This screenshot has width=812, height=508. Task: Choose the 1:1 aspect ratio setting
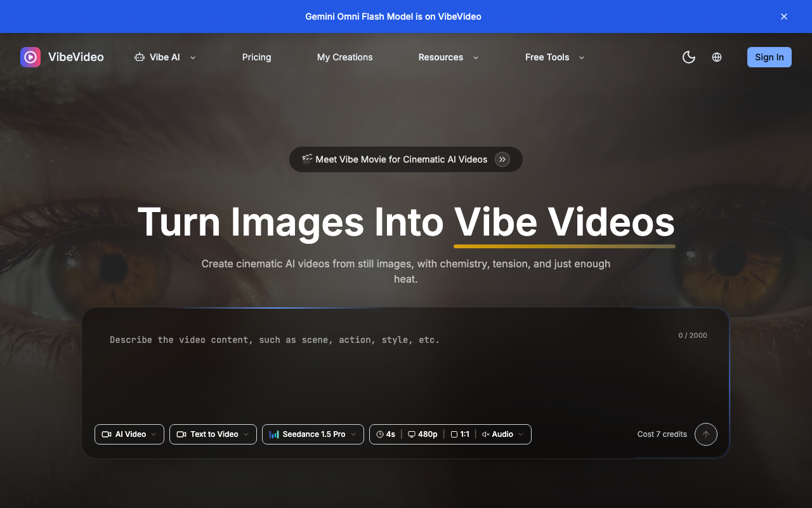click(460, 434)
